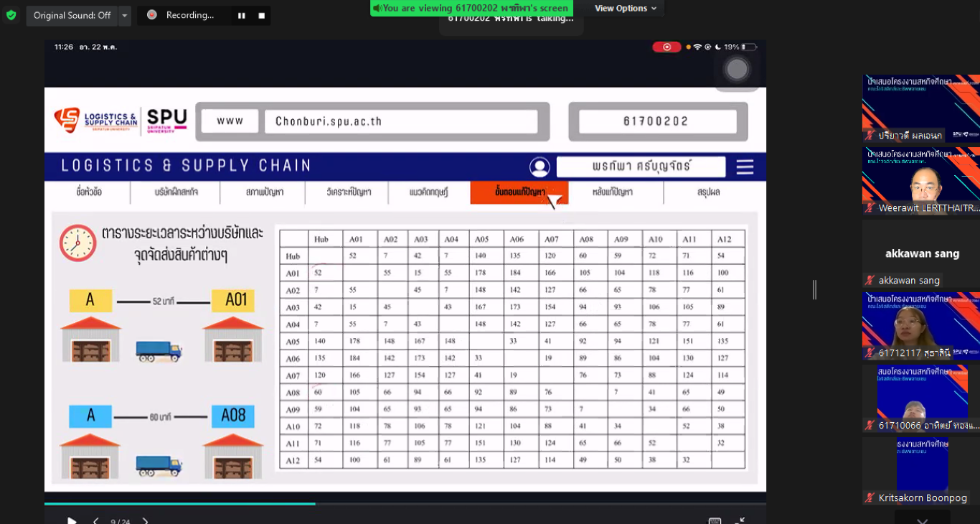Click the warehouse icon below yellow 'A01'
The width and height of the screenshot is (980, 524).
point(234,340)
